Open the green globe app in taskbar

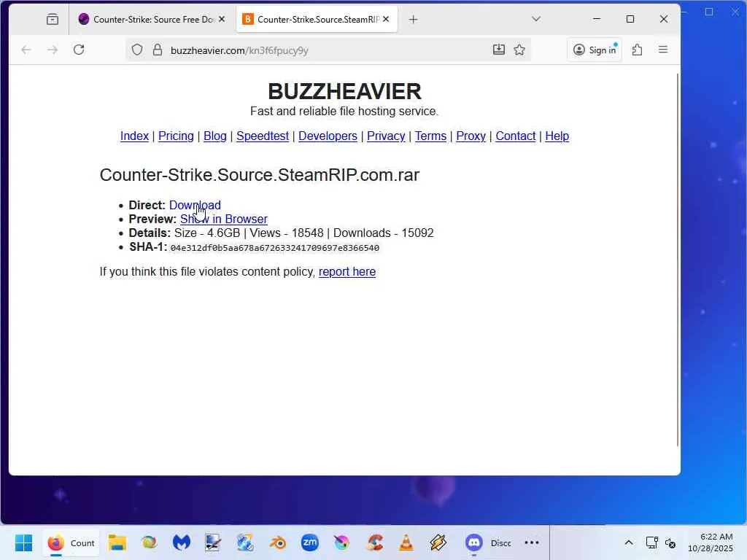[x=149, y=542]
